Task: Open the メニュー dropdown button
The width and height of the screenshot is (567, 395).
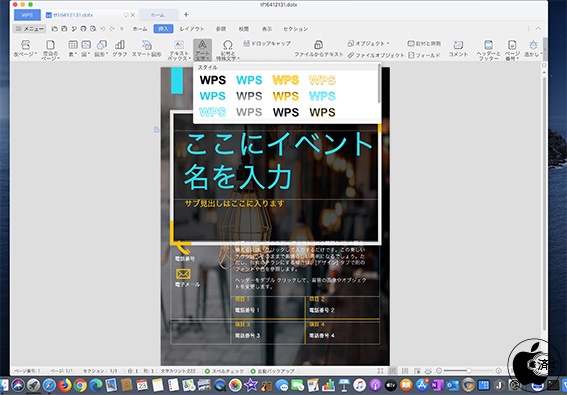Action: 29,29
